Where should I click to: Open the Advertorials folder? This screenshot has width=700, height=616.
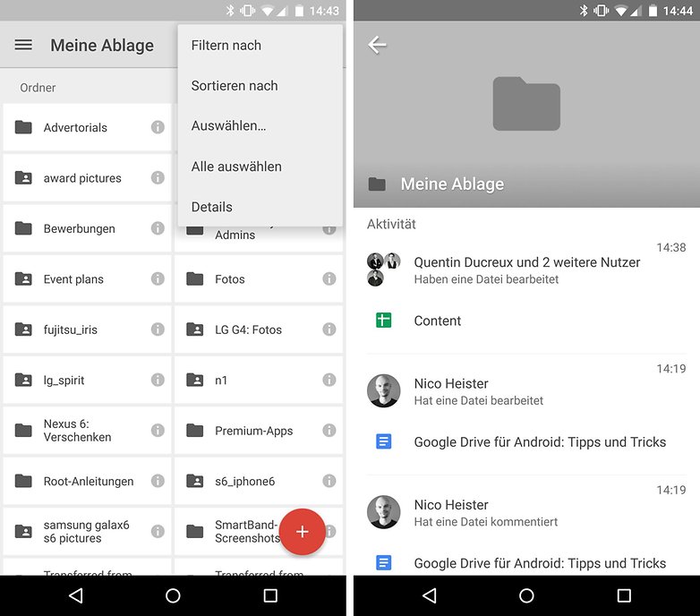[x=87, y=127]
